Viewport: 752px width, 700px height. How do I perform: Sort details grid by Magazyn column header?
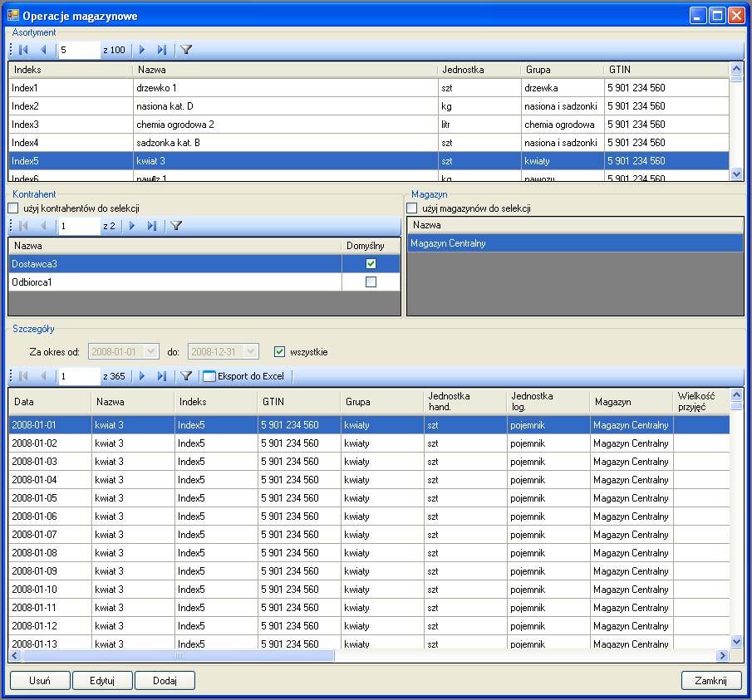[632, 402]
